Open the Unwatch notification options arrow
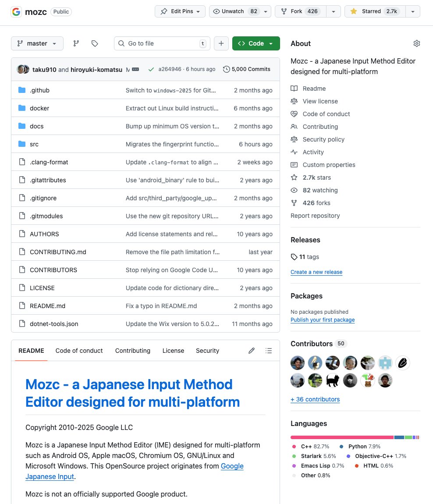Image resolution: width=433 pixels, height=504 pixels. point(266,11)
